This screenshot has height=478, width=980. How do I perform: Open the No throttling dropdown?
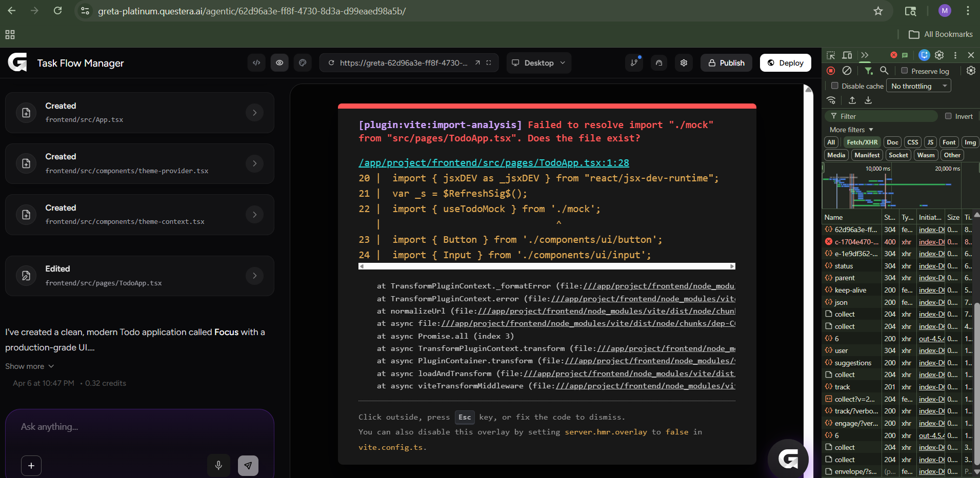(x=918, y=86)
